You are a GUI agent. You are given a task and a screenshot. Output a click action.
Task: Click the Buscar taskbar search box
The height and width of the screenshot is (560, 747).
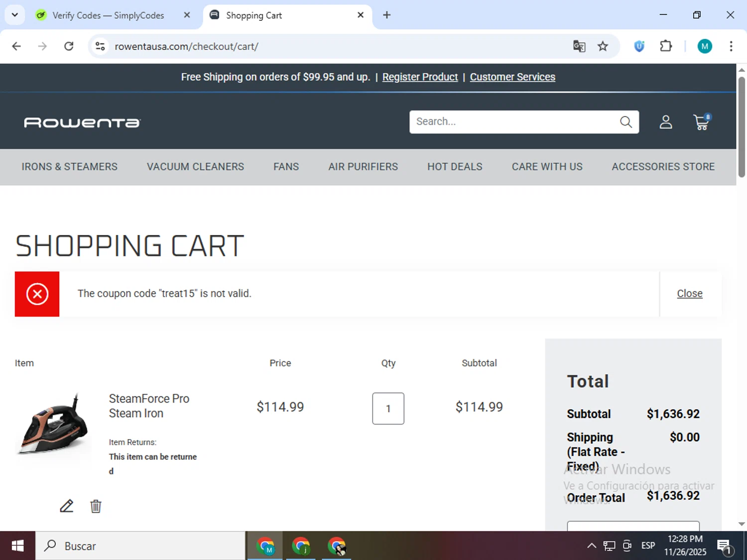[x=140, y=546]
